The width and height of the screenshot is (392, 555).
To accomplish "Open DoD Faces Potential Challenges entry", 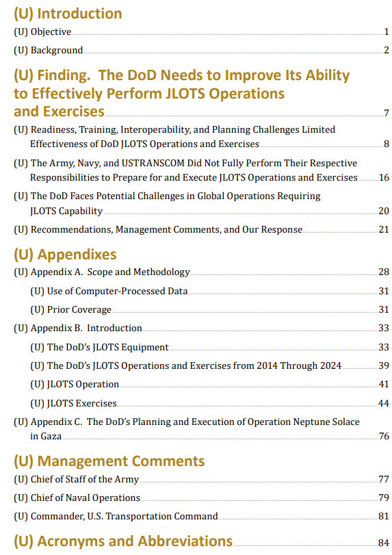I will (x=201, y=203).
